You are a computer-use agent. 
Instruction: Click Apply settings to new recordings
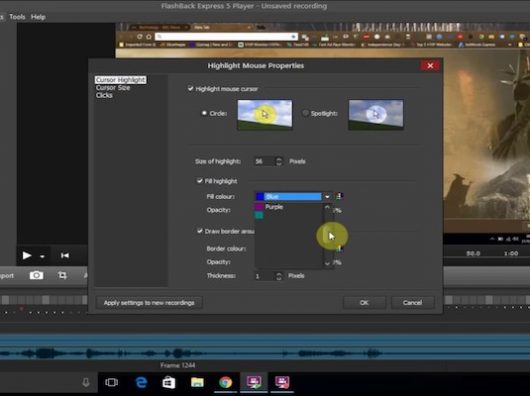[149, 303]
